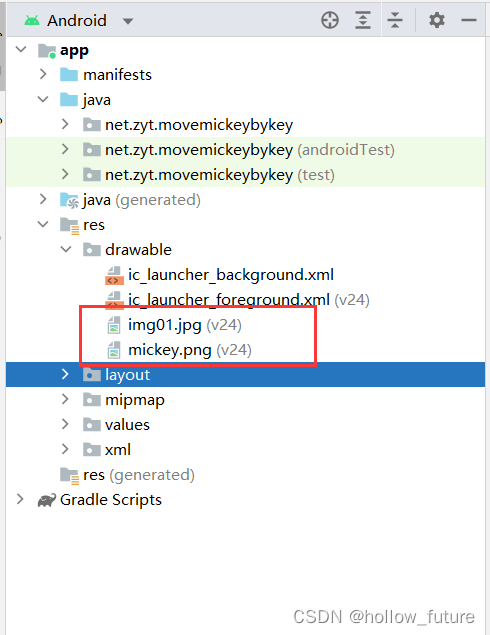Click the manifests folder icon
Viewport: 490px width, 635px height.
(x=69, y=75)
